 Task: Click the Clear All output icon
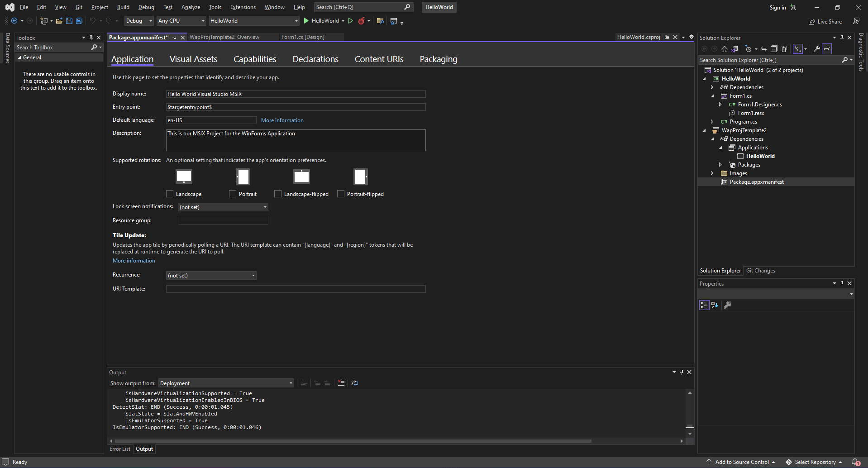coord(341,383)
